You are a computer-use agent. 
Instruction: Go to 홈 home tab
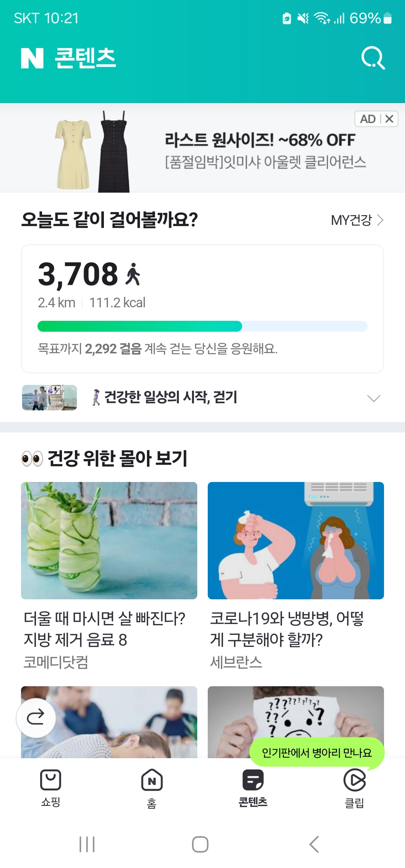(152, 787)
